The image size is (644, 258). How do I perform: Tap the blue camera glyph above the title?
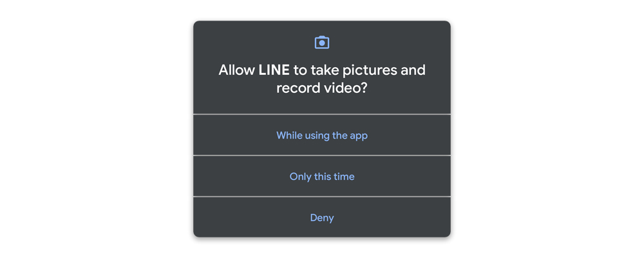[322, 43]
